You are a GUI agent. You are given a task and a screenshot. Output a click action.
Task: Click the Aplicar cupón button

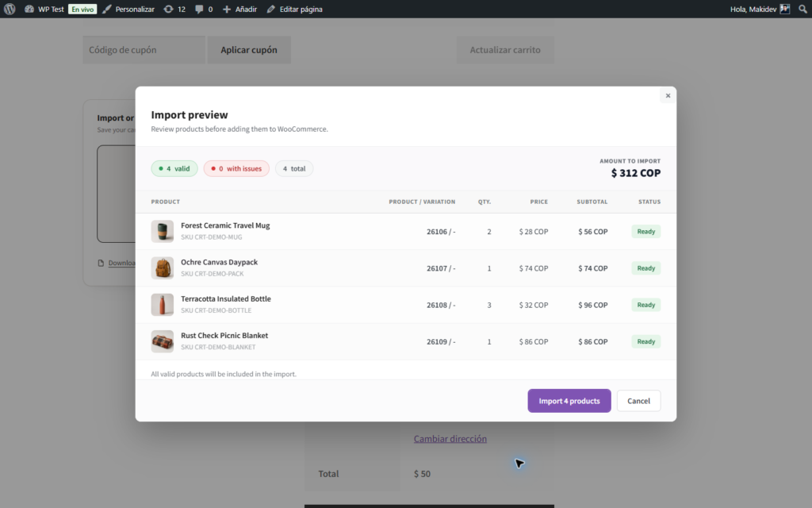point(249,50)
